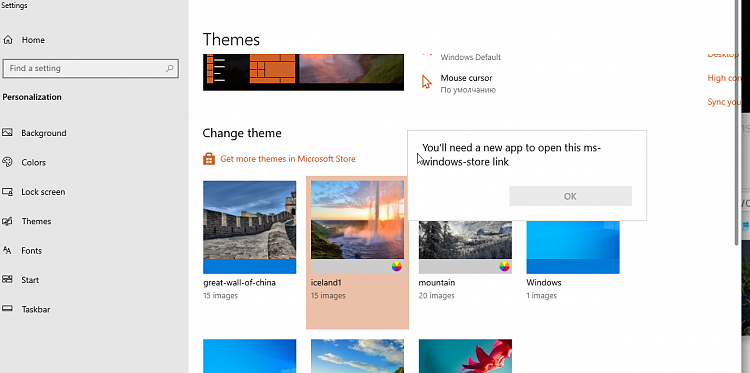750x373 pixels.
Task: Select the great-wall-of-china theme thumbnail
Action: pos(249,227)
